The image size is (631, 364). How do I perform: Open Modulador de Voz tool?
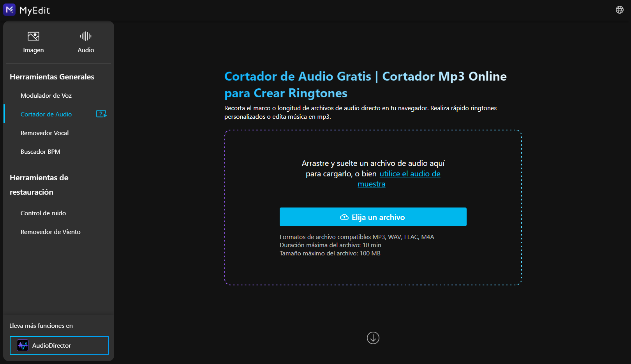(x=46, y=95)
